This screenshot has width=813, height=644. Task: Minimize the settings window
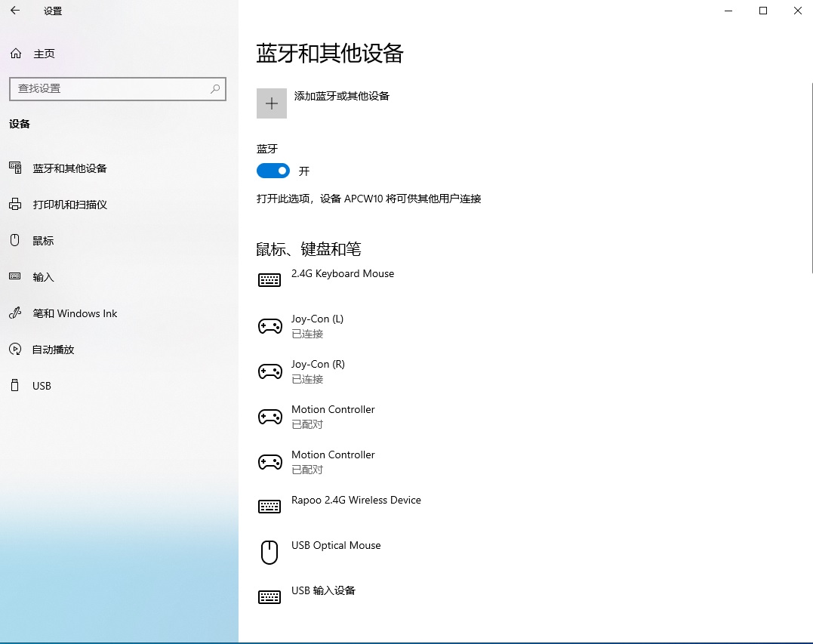click(x=728, y=11)
